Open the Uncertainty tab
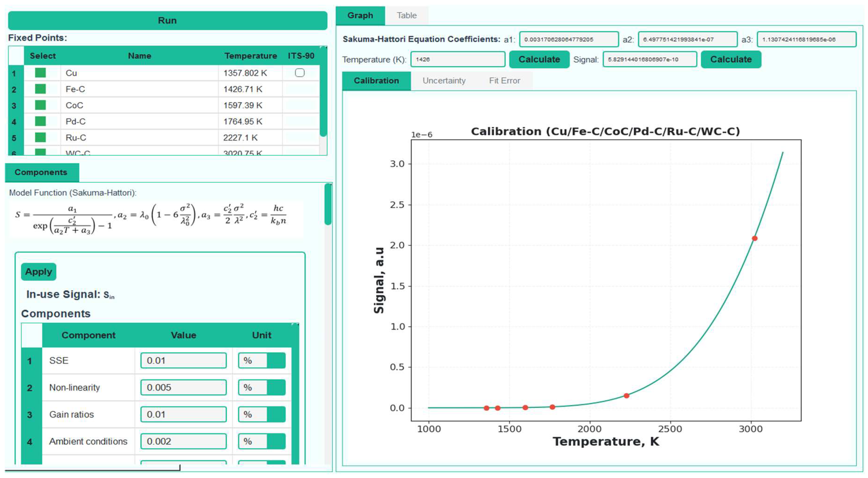The width and height of the screenshot is (868, 478). [444, 80]
